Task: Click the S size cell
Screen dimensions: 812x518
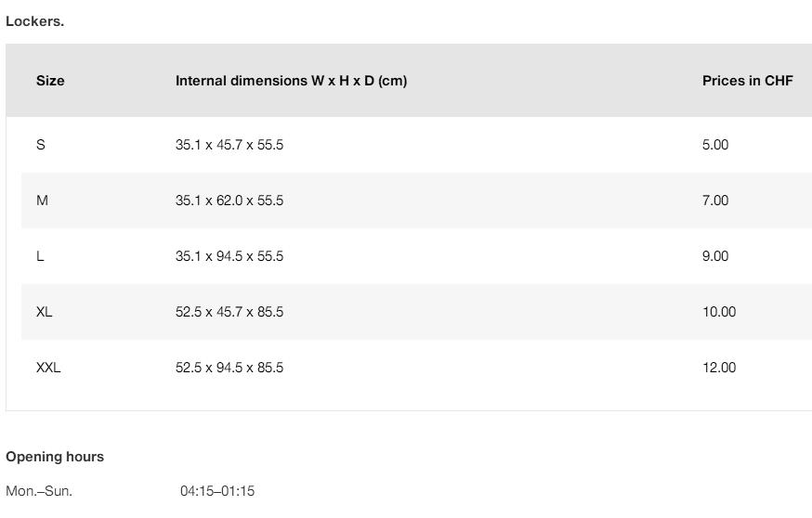Action: [41, 145]
